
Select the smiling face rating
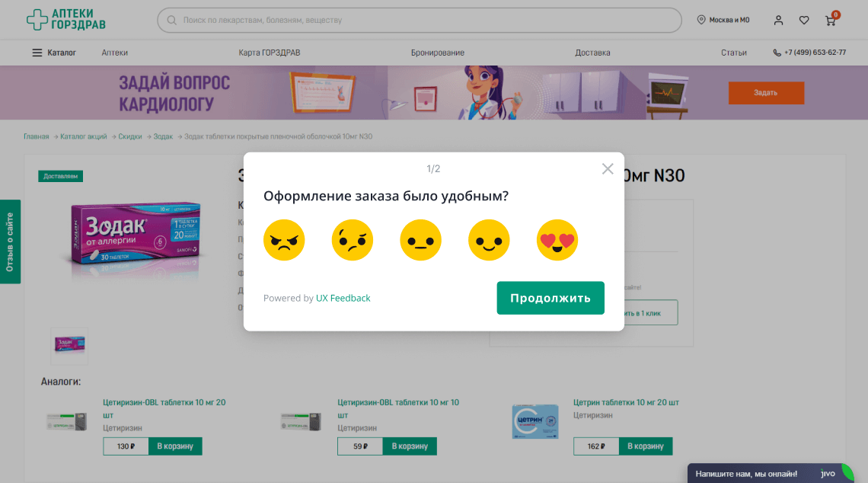coord(489,240)
